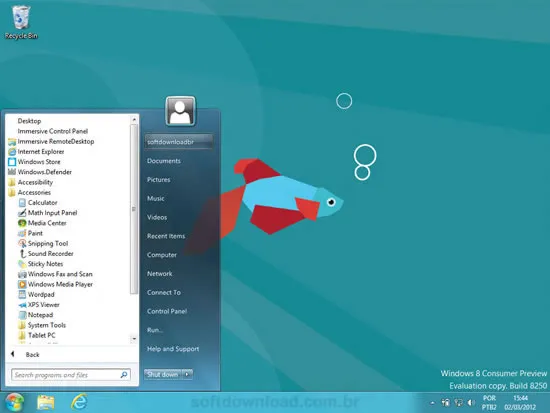Open the softdownloadbr user folder
550x413 pixels.
[x=179, y=142]
